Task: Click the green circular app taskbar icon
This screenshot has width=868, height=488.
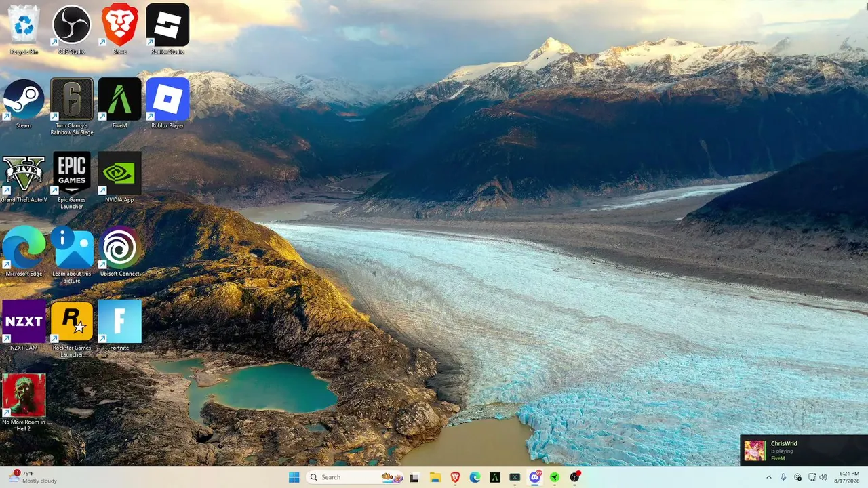Action: [x=555, y=477]
